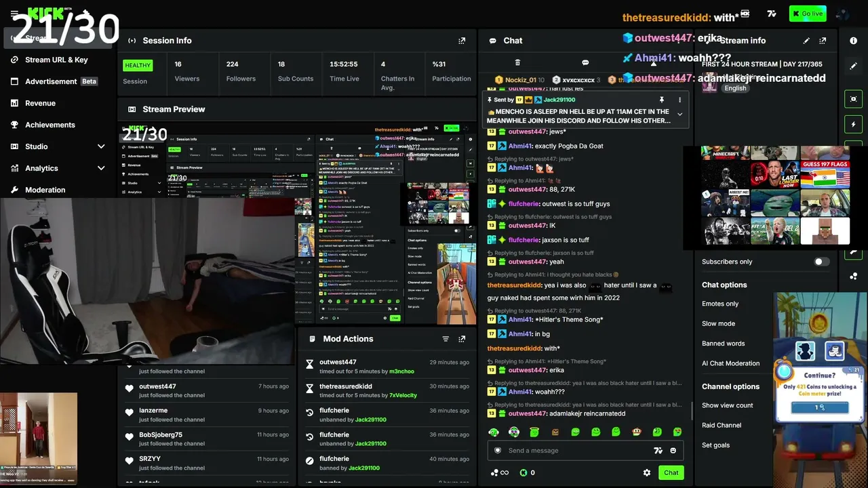The height and width of the screenshot is (488, 868).
Task: Open the profile avatar in top bar
Action: pos(842,14)
